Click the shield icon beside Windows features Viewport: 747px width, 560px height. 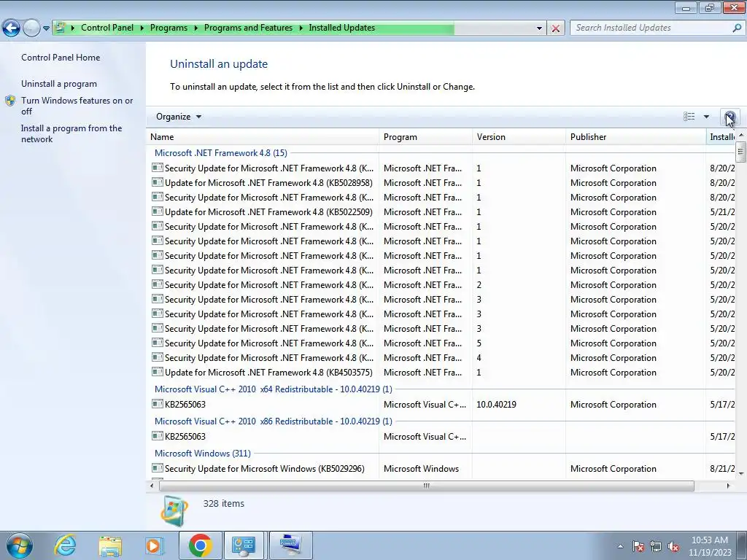(x=10, y=101)
